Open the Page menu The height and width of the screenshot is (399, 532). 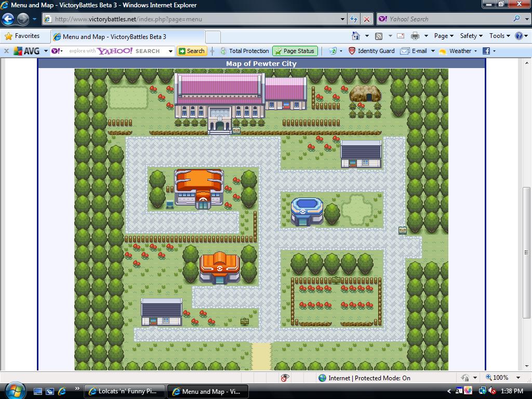coord(444,36)
